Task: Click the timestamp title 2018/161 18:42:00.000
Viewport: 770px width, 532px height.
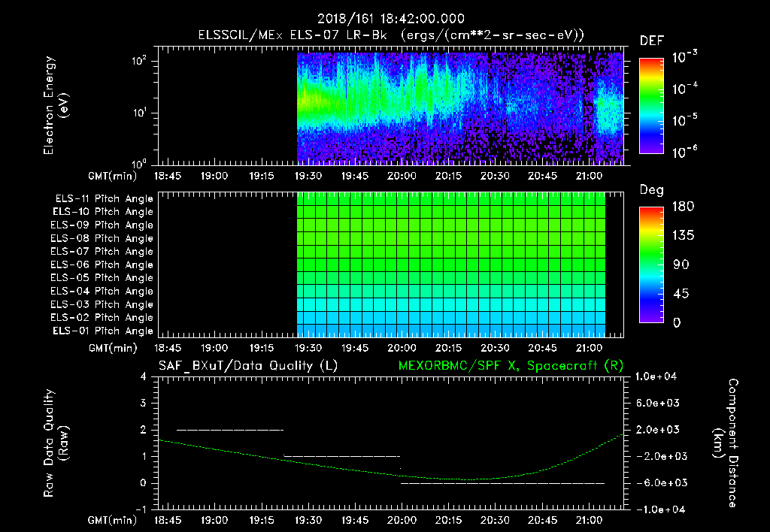Action: point(391,19)
